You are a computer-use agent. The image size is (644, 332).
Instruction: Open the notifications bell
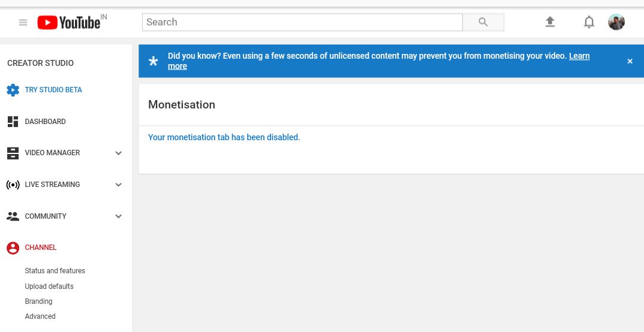click(x=589, y=22)
